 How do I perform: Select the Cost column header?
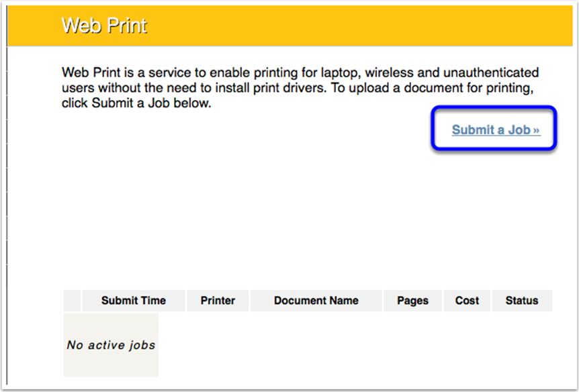(467, 301)
